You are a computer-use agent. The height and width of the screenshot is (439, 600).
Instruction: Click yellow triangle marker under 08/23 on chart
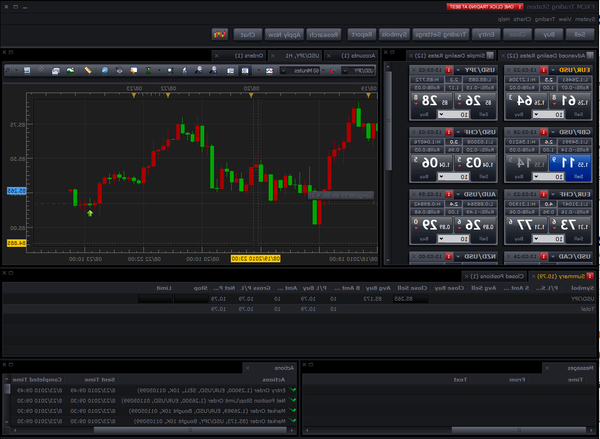point(134,95)
